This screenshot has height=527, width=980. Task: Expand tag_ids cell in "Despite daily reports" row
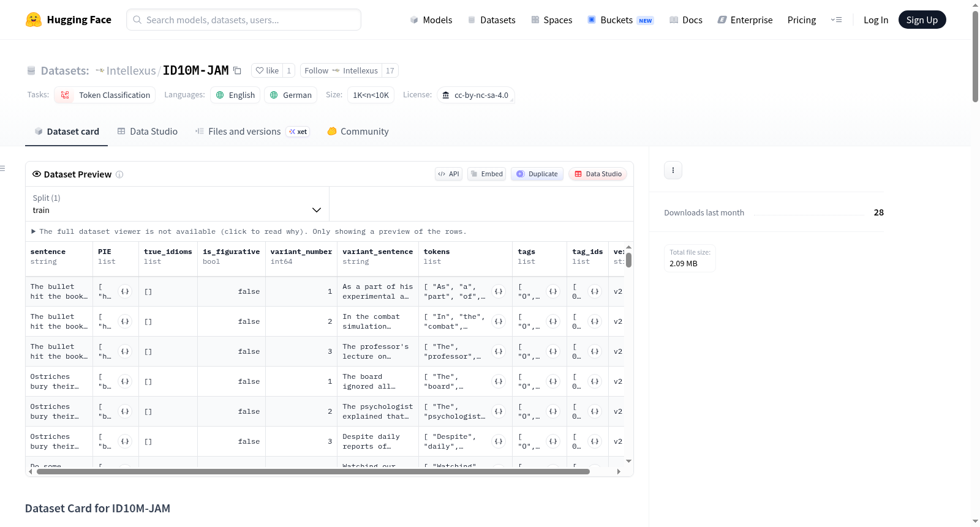(595, 441)
